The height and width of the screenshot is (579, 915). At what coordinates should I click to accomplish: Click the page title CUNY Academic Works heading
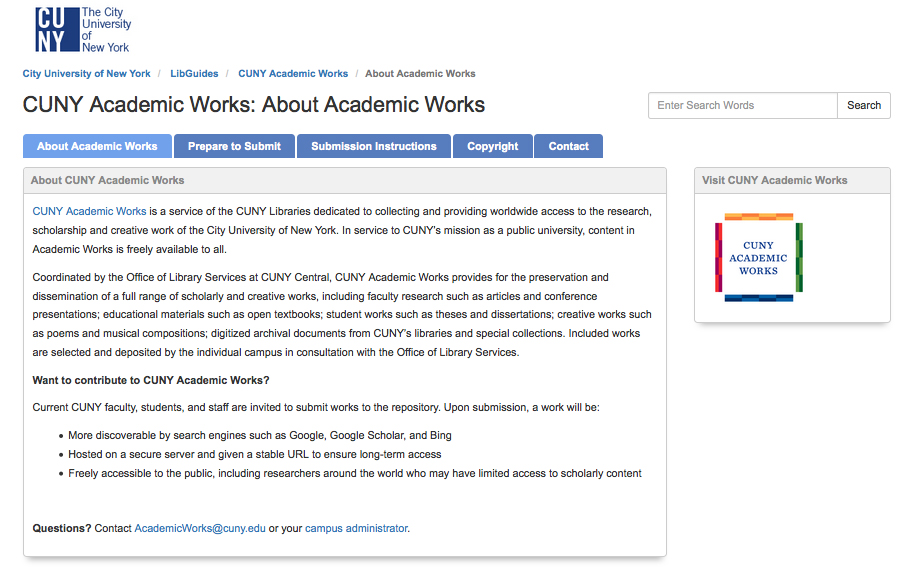coord(254,105)
